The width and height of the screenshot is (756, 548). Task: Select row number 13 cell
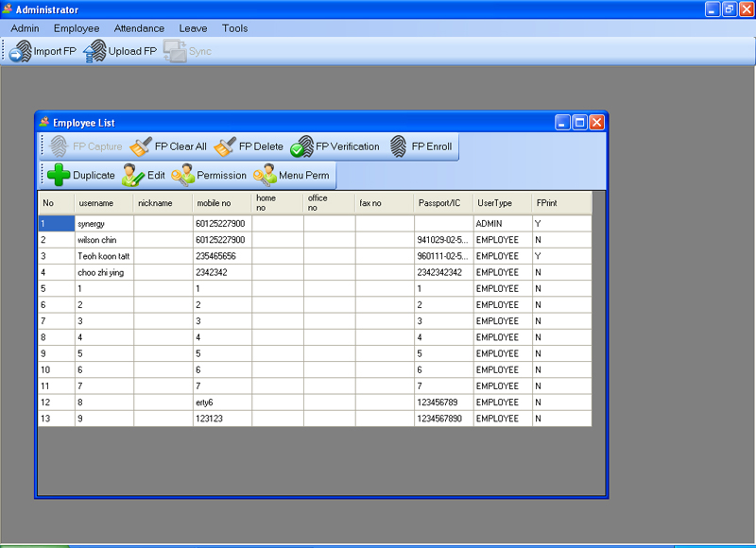(57, 419)
